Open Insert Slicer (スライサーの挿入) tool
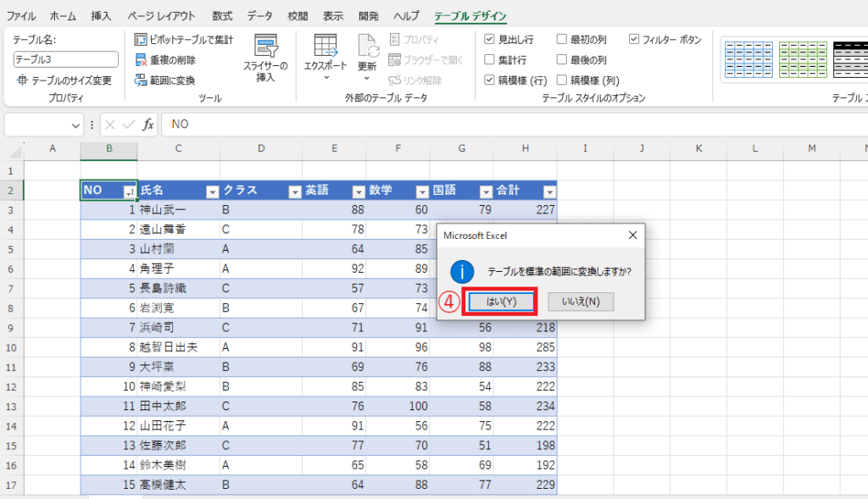Screen dimensions: 868x499 (x=265, y=58)
